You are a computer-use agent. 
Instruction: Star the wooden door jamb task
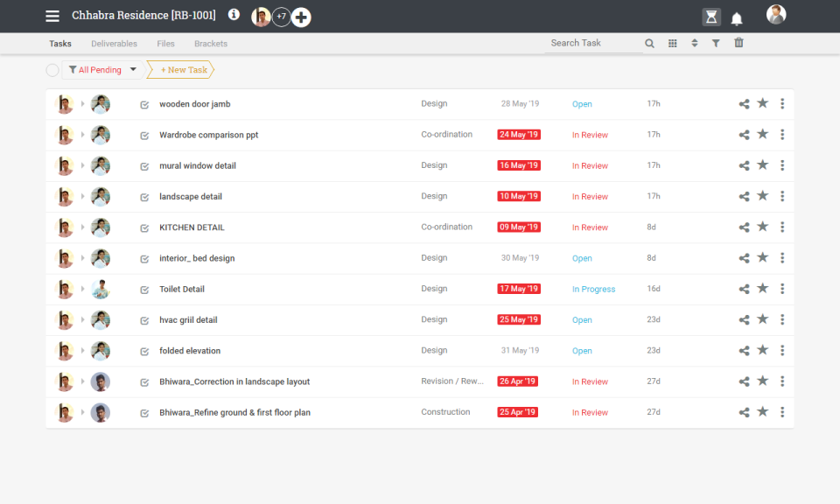coord(763,103)
